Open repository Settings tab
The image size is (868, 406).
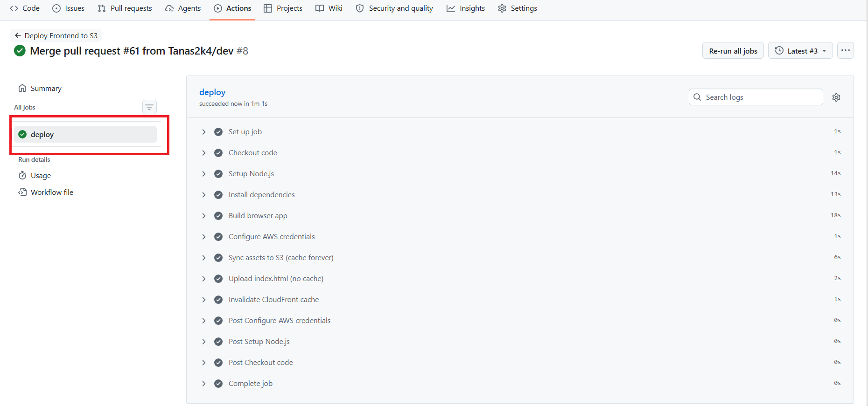click(x=518, y=8)
